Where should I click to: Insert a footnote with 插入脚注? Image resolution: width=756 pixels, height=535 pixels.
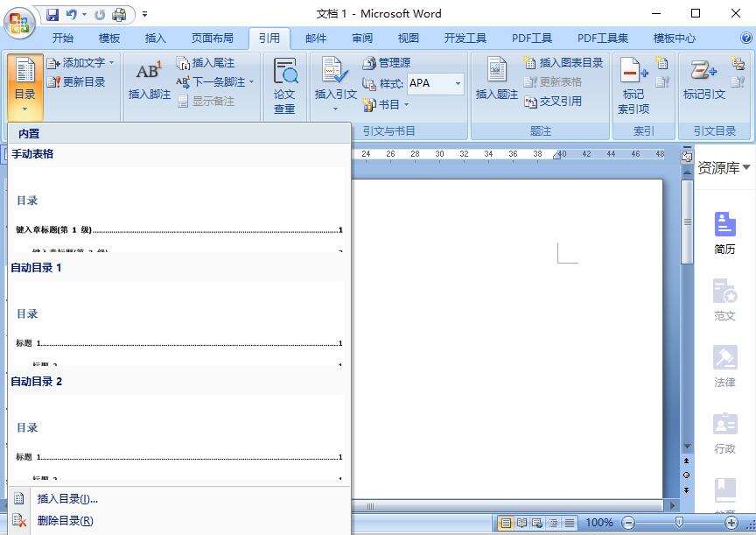click(150, 80)
